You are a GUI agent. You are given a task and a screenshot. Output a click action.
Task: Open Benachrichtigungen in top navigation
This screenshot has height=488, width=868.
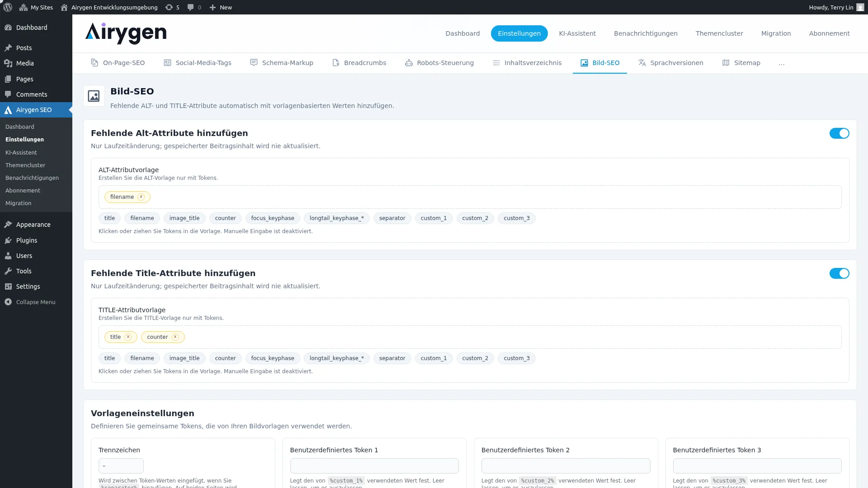coord(646,33)
